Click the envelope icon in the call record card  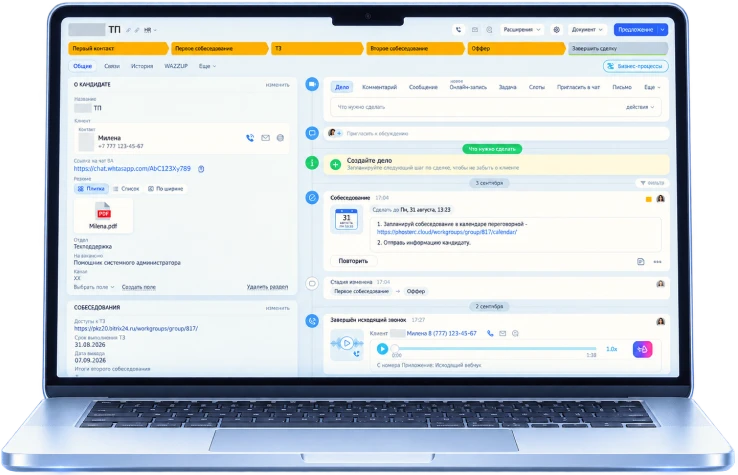(503, 333)
